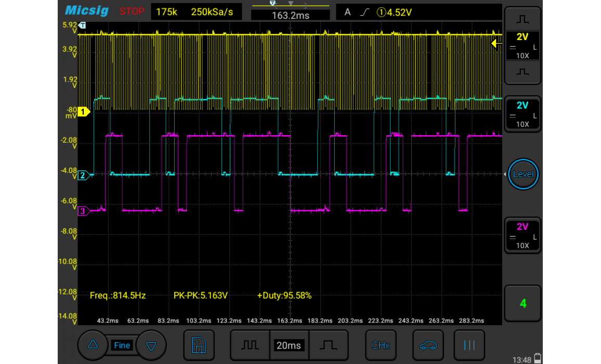Click the wide pulse timebase icon left of 20ms

[251, 345]
